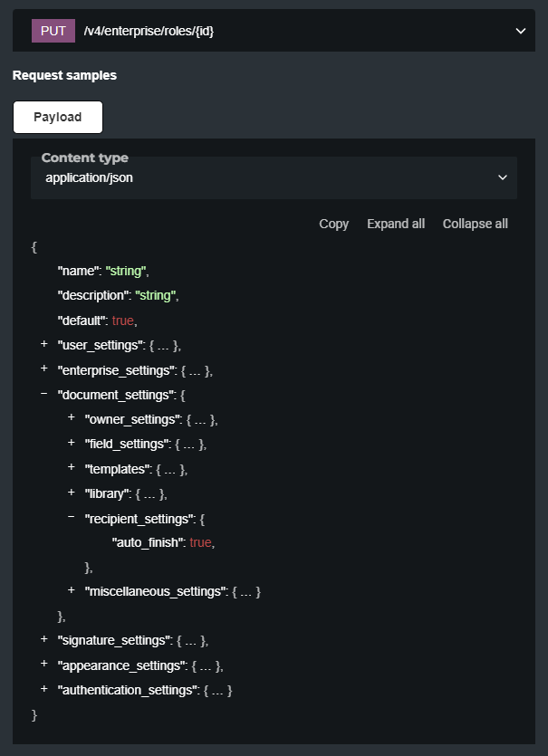Click Collapse all link
Screen dimensions: 548x756
475,224
